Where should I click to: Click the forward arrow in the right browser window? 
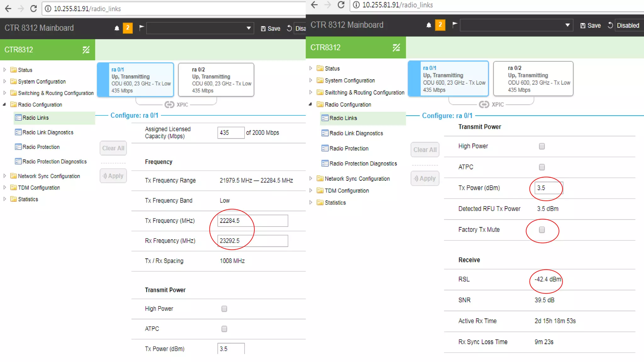pos(327,5)
